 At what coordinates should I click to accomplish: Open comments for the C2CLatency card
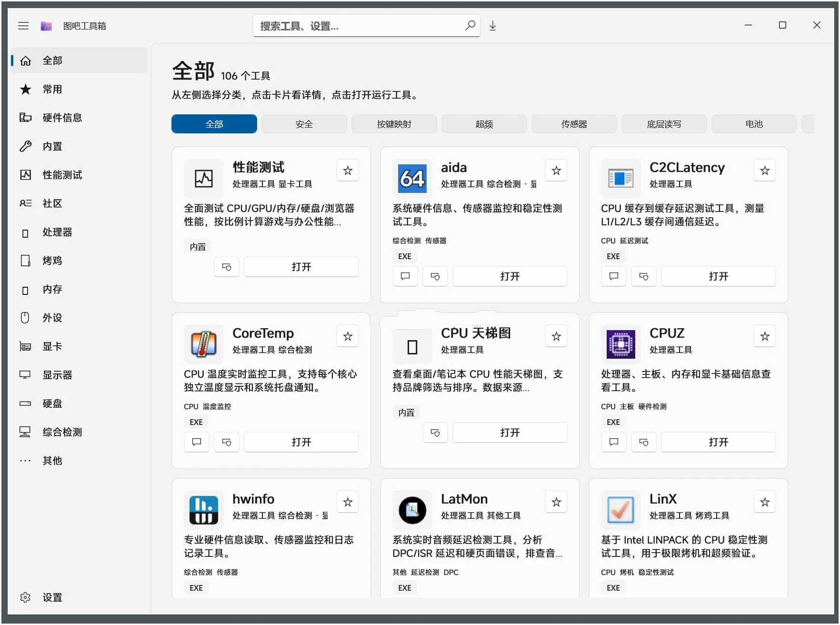614,276
